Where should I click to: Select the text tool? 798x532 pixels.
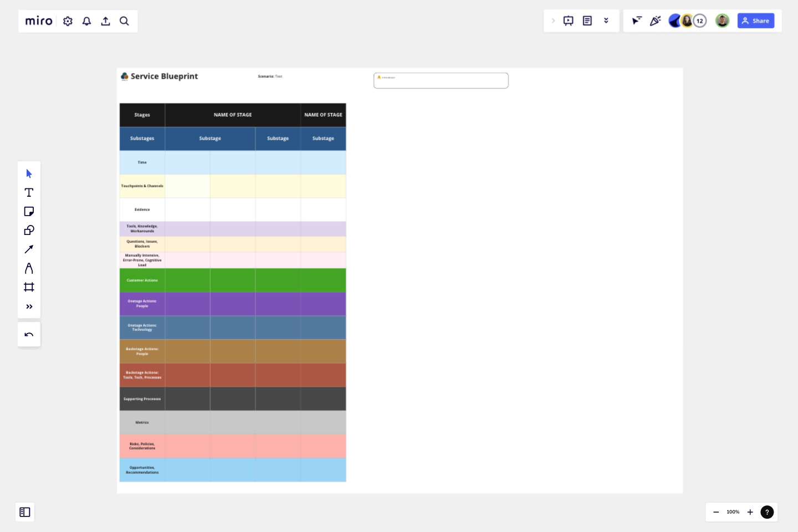(29, 192)
